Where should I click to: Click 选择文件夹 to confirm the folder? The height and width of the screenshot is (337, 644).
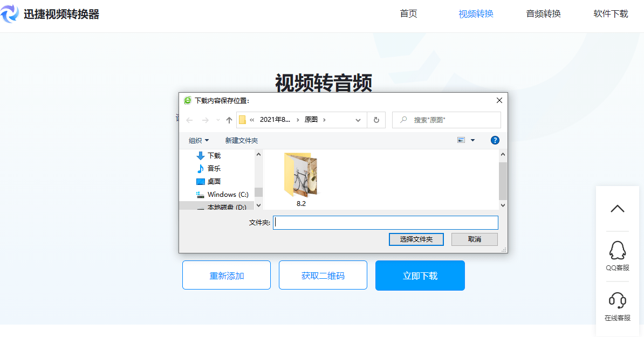(416, 239)
